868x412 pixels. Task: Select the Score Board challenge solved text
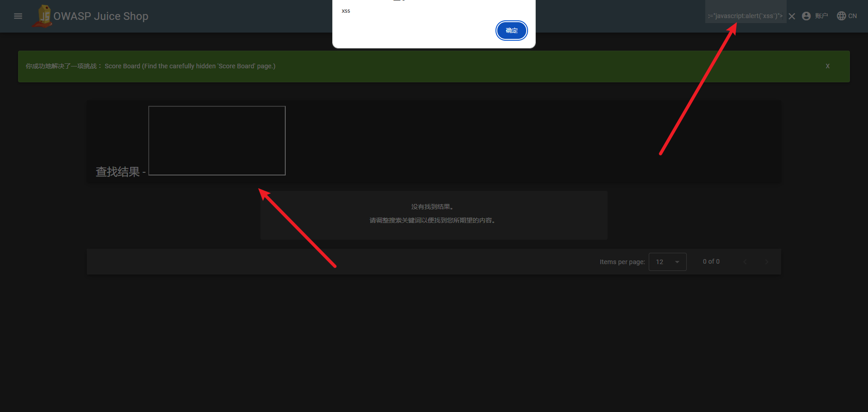tap(151, 66)
